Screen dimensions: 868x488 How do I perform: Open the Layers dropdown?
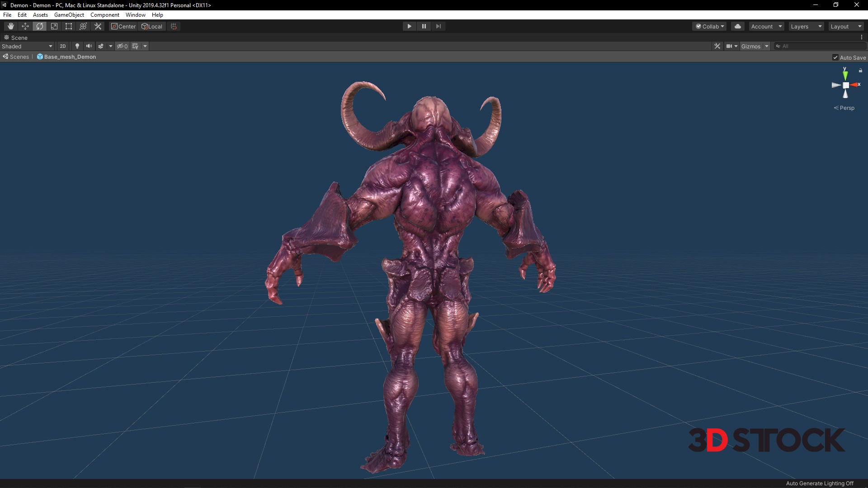pyautogui.click(x=806, y=26)
